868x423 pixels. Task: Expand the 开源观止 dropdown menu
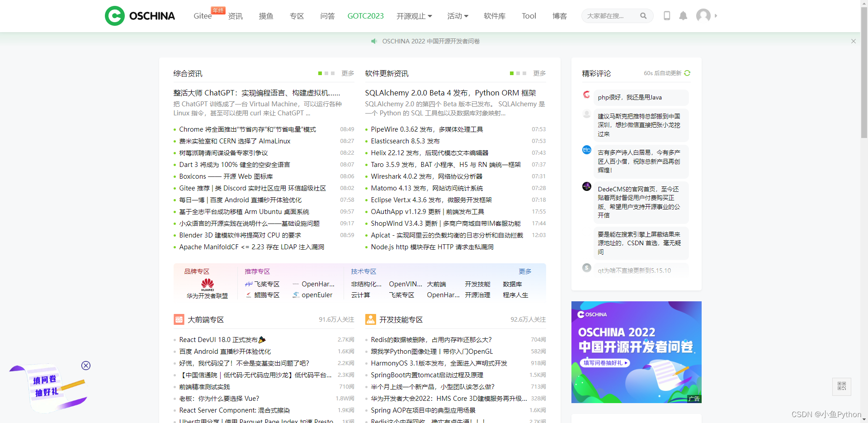click(414, 16)
